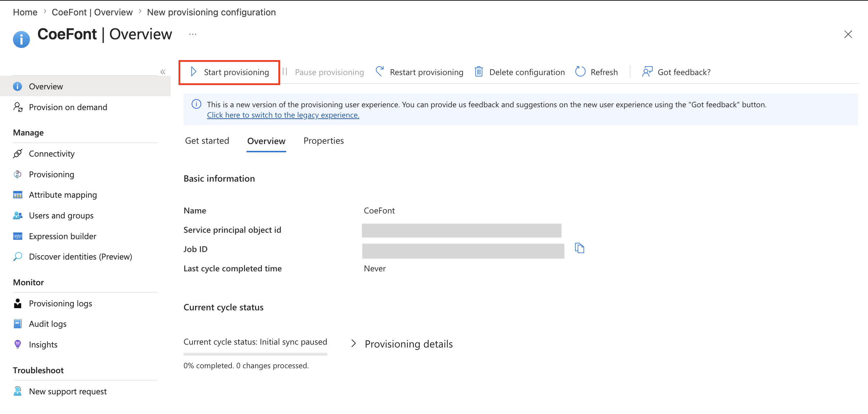Click New provisioning configuration breadcrumb

point(211,12)
